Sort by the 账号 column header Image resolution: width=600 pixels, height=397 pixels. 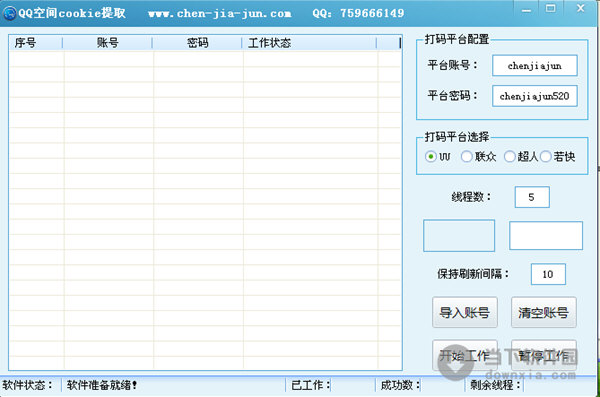coord(108,42)
